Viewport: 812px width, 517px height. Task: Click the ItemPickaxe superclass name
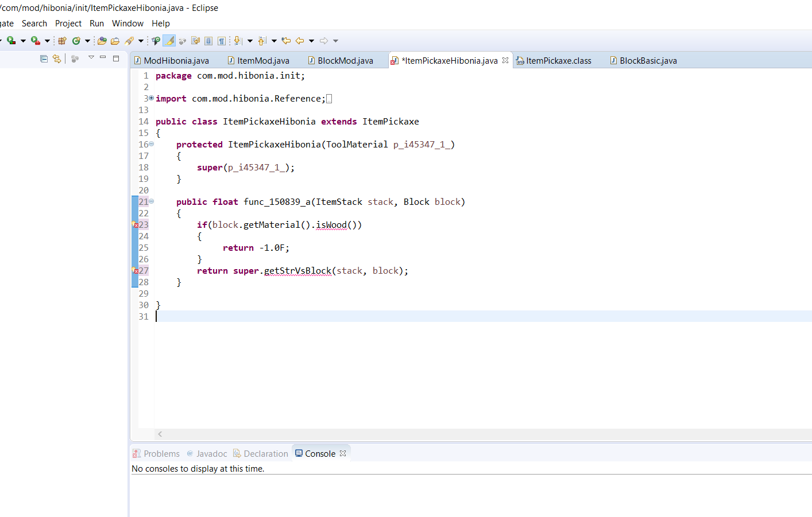pos(390,122)
